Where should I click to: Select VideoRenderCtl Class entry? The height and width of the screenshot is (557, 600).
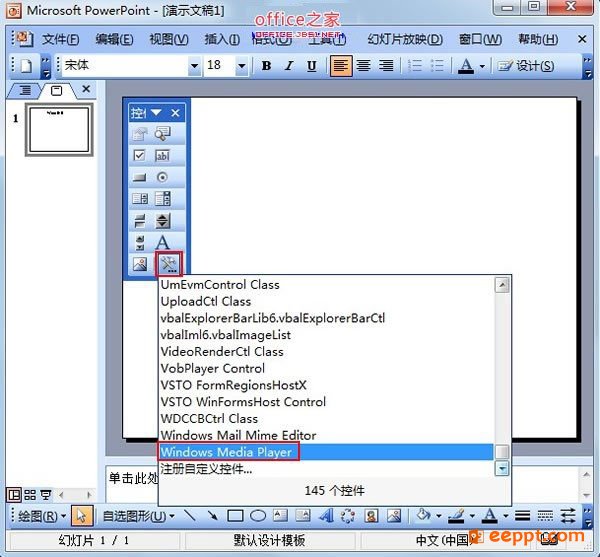click(x=326, y=352)
